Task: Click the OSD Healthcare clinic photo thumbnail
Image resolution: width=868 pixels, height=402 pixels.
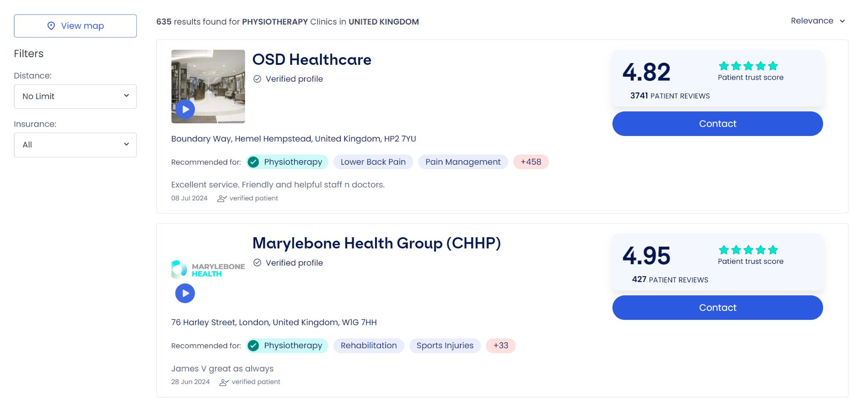Action: [x=208, y=86]
